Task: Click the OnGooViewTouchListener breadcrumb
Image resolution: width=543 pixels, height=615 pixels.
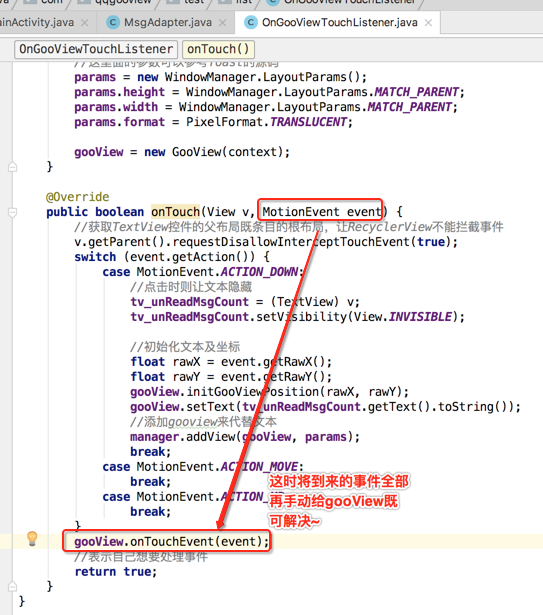Action: (96, 49)
